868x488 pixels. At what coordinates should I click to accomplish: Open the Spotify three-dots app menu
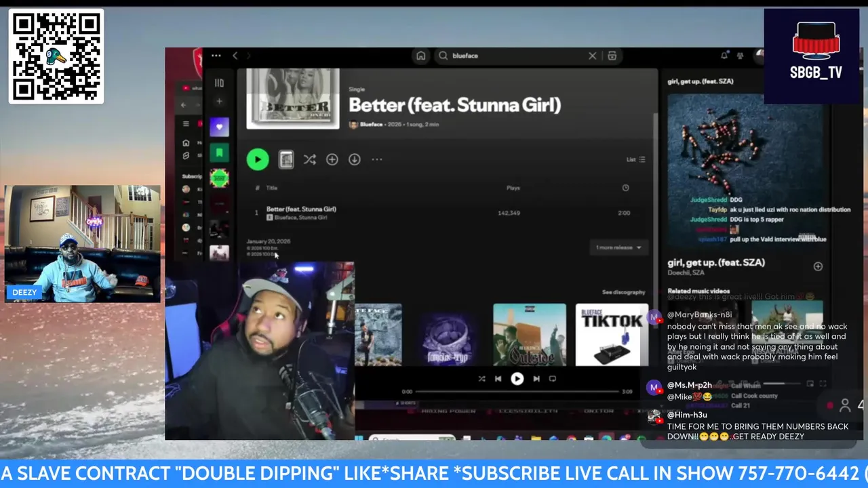[216, 56]
